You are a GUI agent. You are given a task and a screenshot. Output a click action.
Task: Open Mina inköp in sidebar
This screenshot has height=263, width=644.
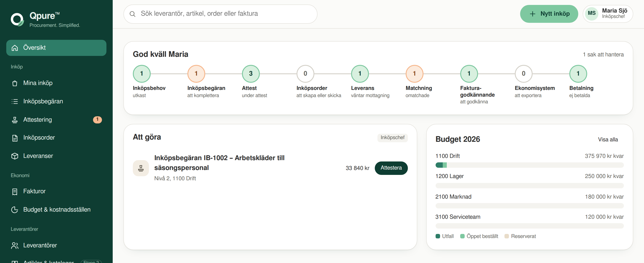[56, 83]
